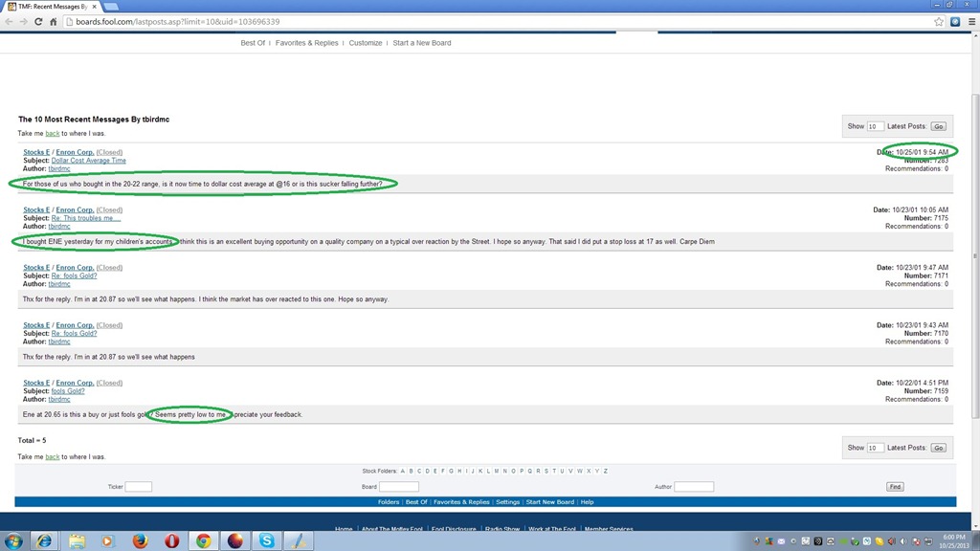
Task: Launch Opera from the taskbar
Action: pos(172,541)
